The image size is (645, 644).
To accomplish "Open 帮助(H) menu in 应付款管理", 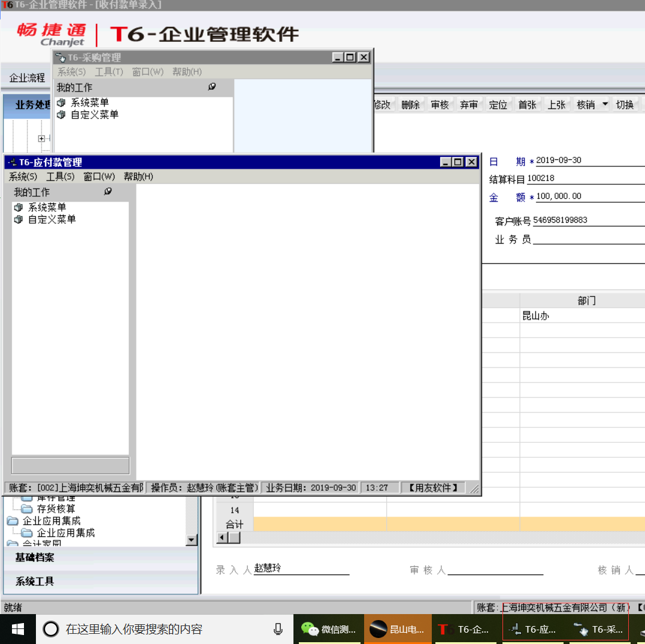I will pyautogui.click(x=138, y=177).
